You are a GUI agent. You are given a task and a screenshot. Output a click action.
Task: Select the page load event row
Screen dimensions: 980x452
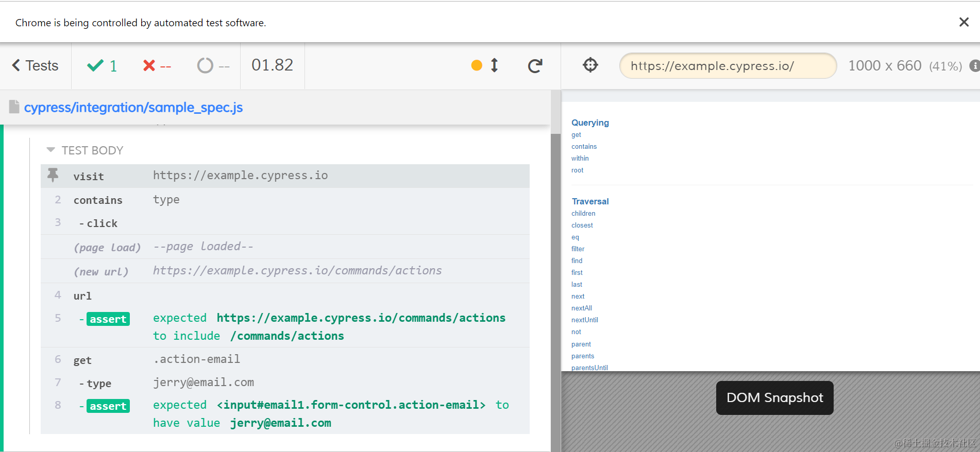tap(285, 247)
